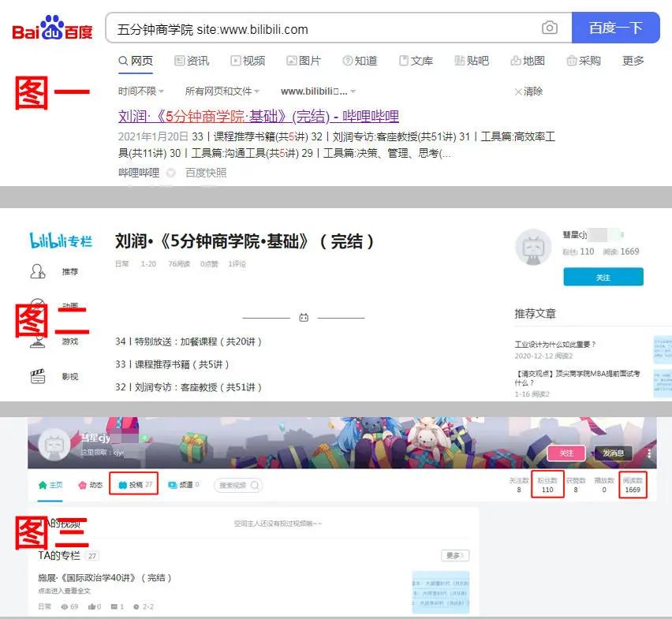Viewport: 672px width, 619px height.
Task: Click 点击进入查看全文 link
Action: [x=65, y=591]
